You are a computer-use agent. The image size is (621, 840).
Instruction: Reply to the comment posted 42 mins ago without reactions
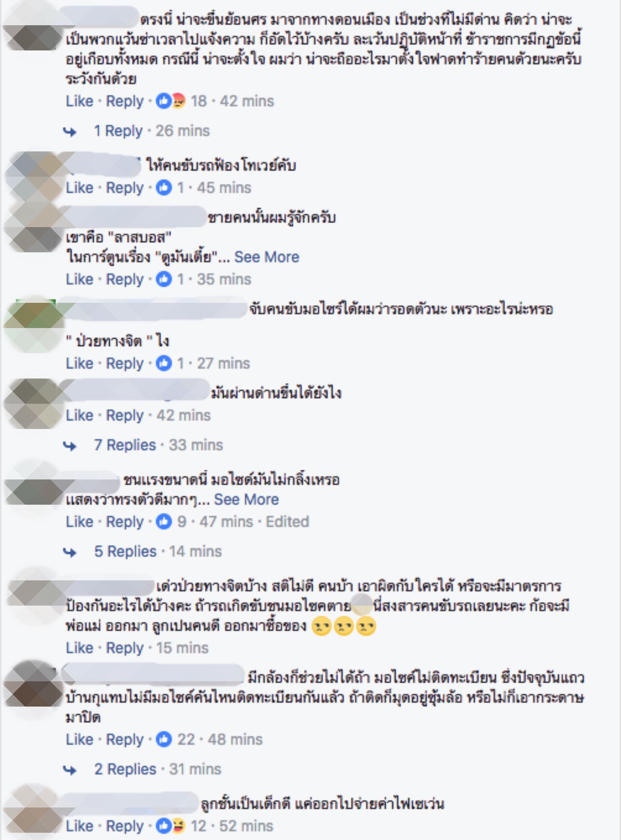click(x=125, y=415)
